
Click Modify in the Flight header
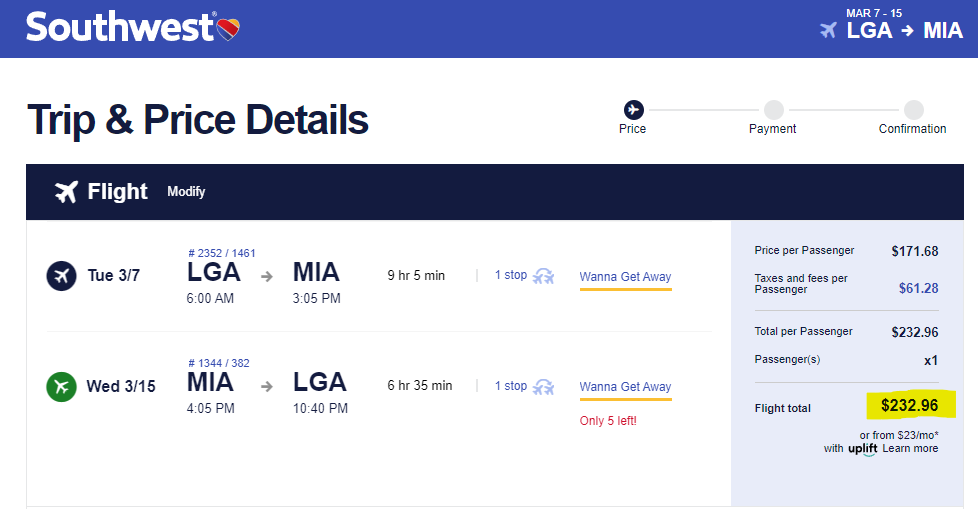pos(186,191)
